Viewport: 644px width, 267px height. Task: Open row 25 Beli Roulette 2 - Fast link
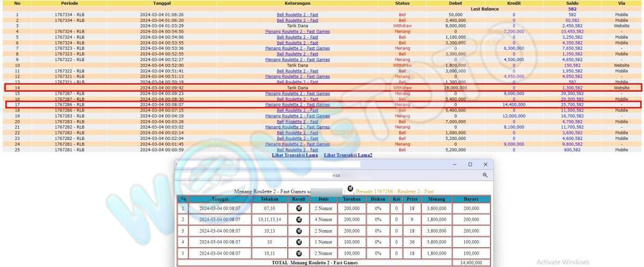(297, 150)
